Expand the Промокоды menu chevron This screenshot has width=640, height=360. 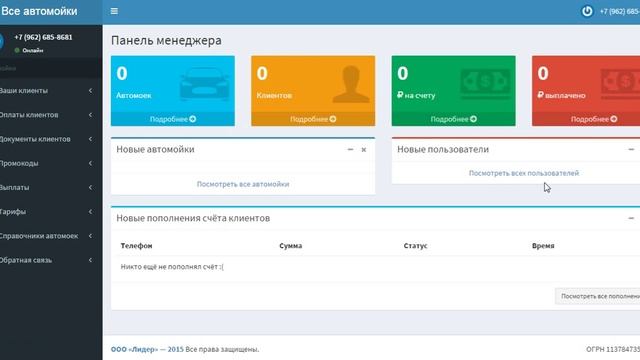[x=91, y=163]
